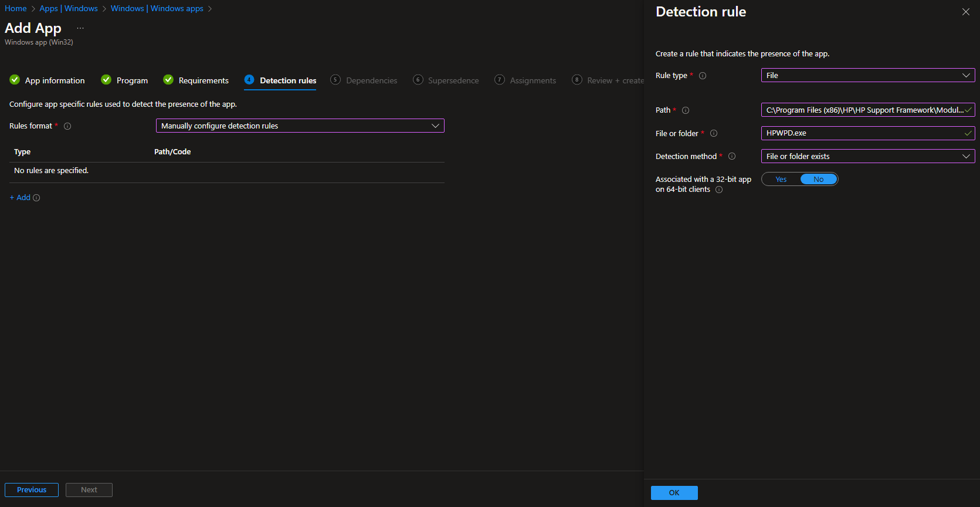
Task: Click the info icon next to 64-bit clients
Action: pyautogui.click(x=719, y=190)
